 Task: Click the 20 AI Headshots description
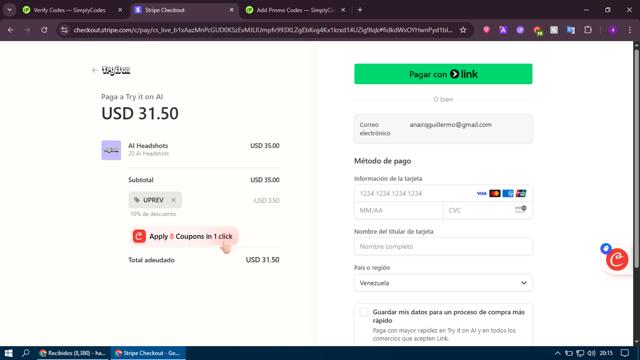point(149,153)
